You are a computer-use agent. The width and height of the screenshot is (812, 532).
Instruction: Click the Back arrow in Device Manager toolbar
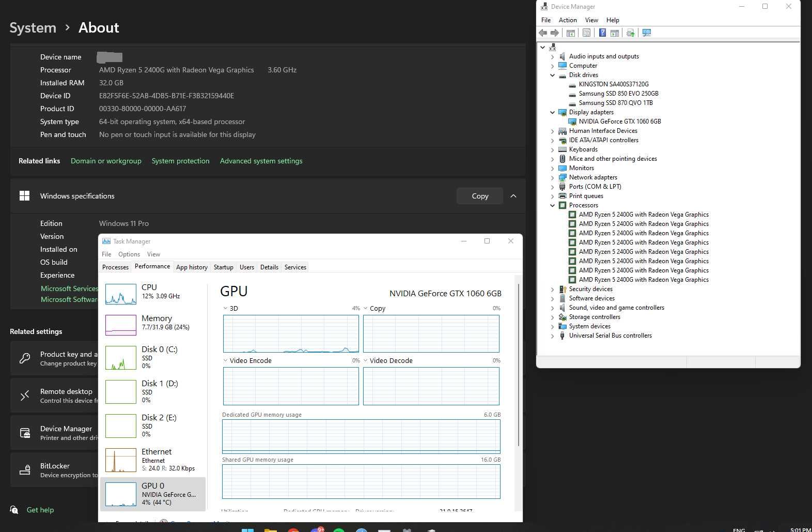point(543,33)
